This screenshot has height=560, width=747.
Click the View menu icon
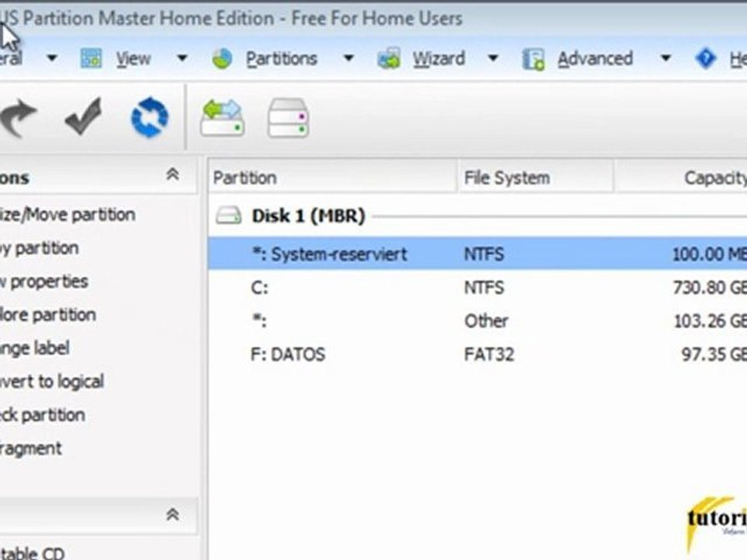(91, 58)
